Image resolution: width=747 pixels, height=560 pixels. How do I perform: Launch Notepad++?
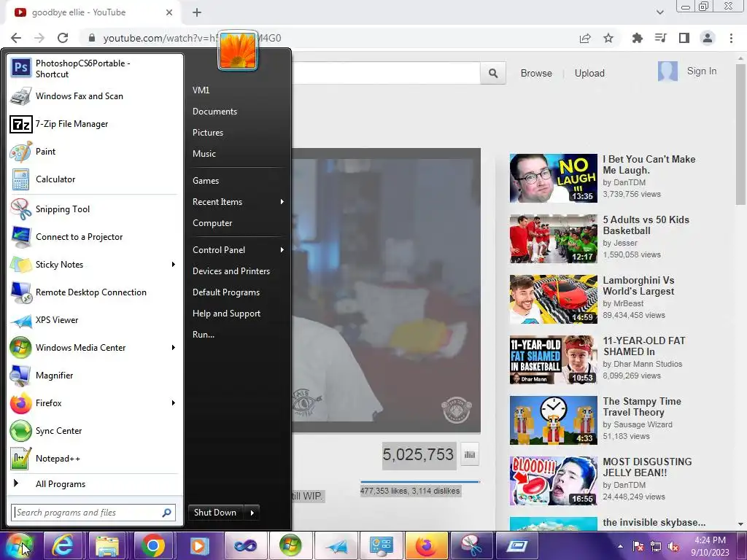[94, 458]
